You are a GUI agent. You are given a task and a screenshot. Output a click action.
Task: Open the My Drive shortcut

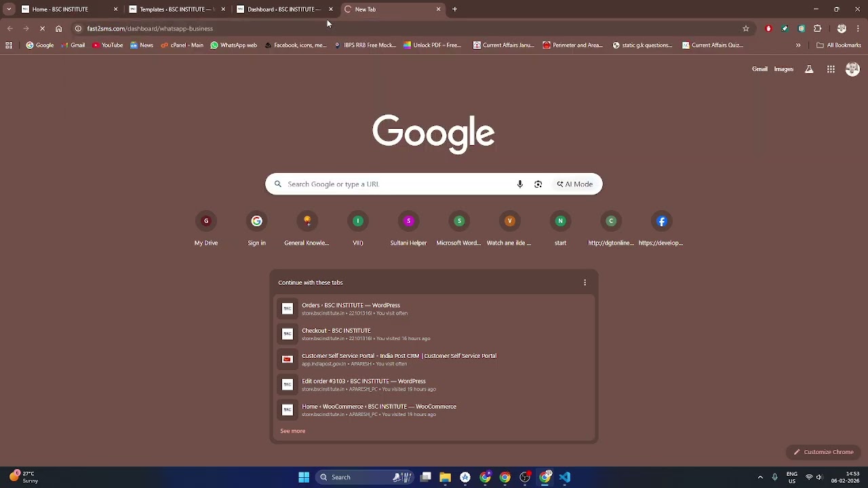click(206, 230)
